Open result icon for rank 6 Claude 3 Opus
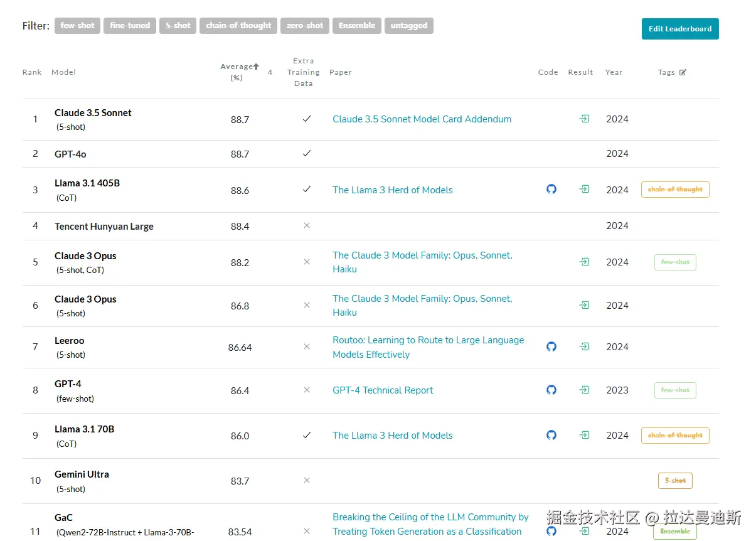Image resolution: width=756 pixels, height=541 pixels. [584, 305]
